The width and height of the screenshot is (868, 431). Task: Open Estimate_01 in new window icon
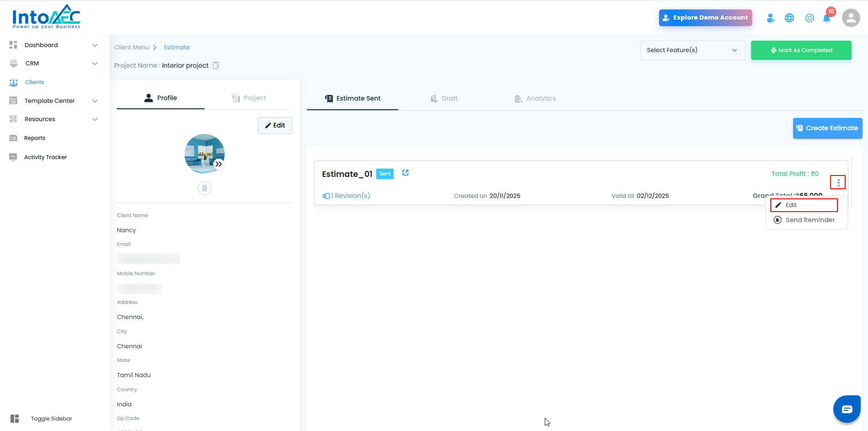[405, 173]
